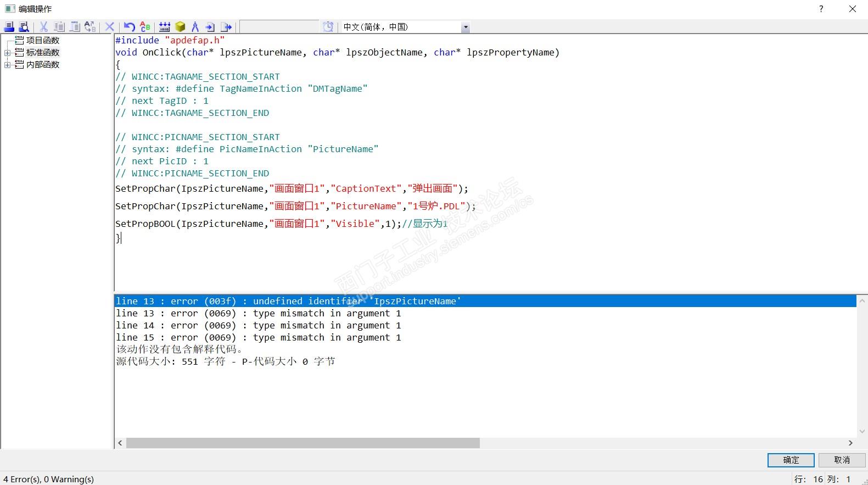Click the empty toolbar input field
This screenshot has height=485, width=868.
279,27
